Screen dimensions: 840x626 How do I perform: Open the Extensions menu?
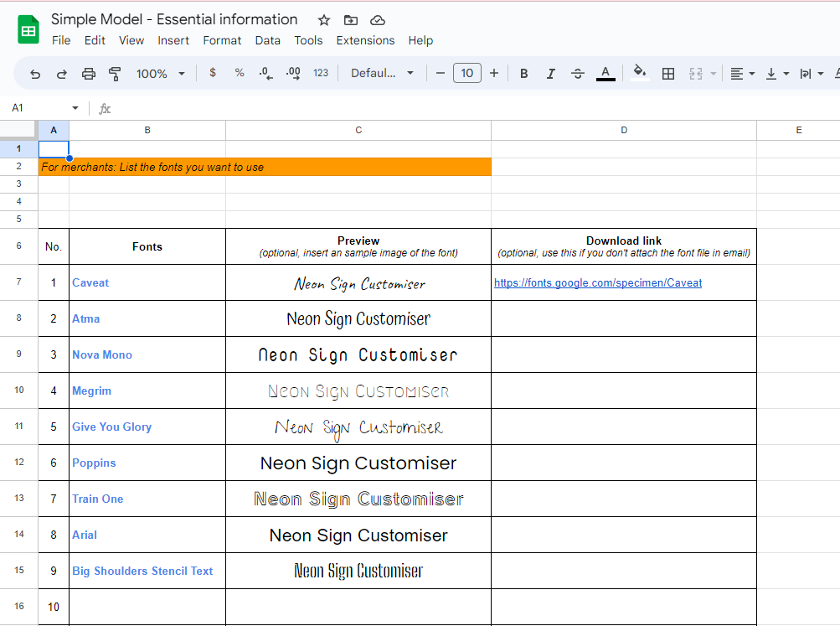pos(365,40)
